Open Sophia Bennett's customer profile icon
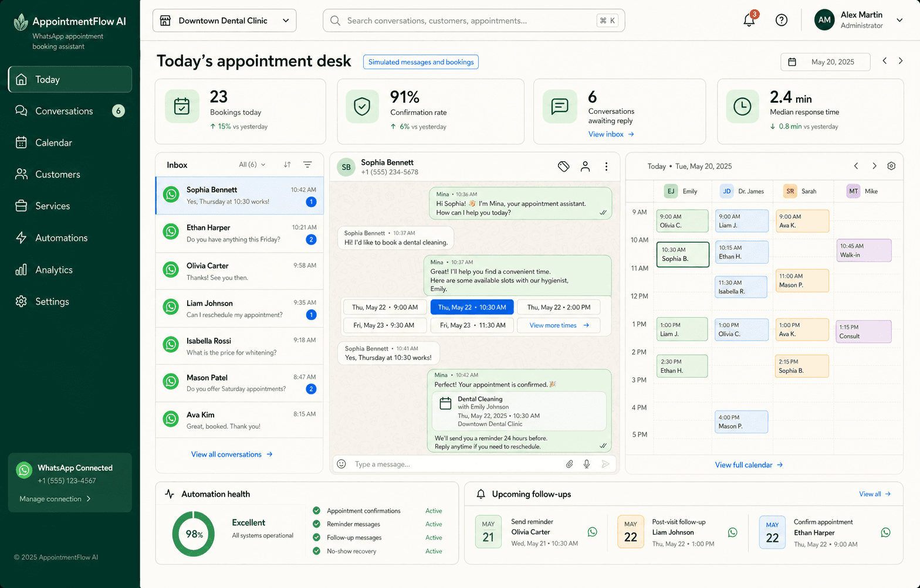 point(585,166)
